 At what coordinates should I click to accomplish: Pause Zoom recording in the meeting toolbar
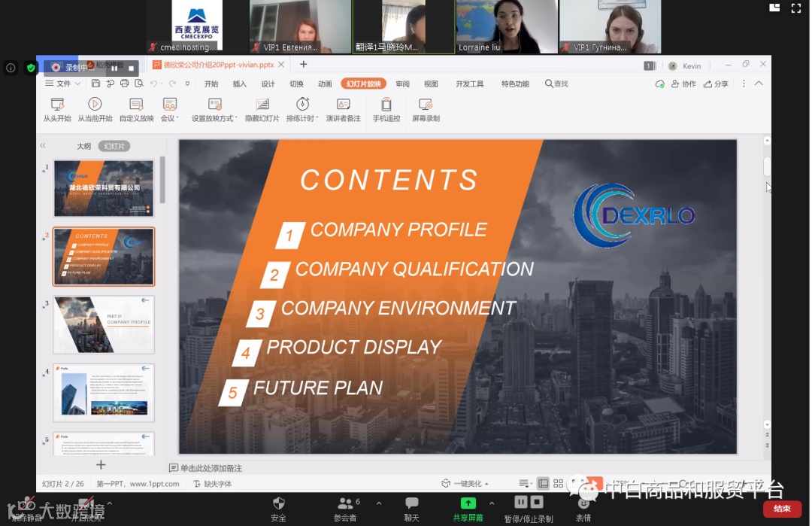pos(521,502)
